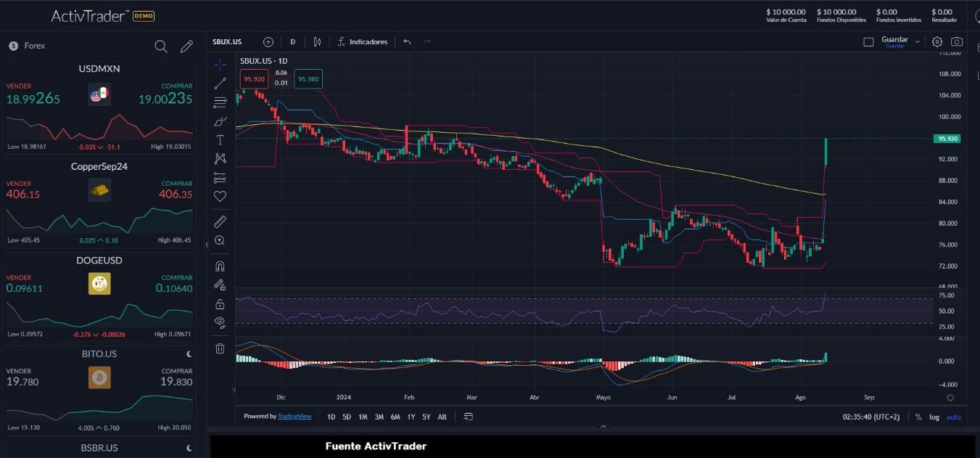Redo the chart action
This screenshot has height=458, width=980.
427,42
